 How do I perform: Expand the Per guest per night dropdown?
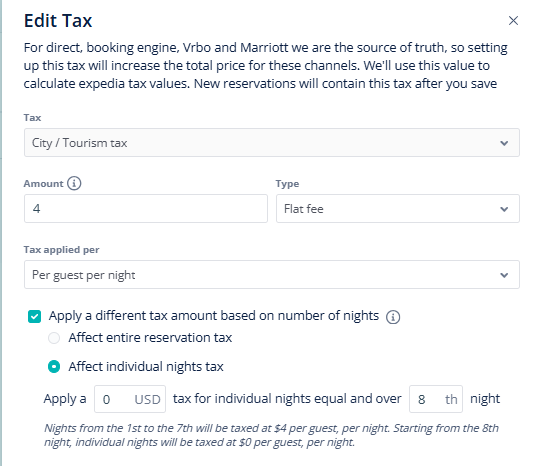coord(272,275)
